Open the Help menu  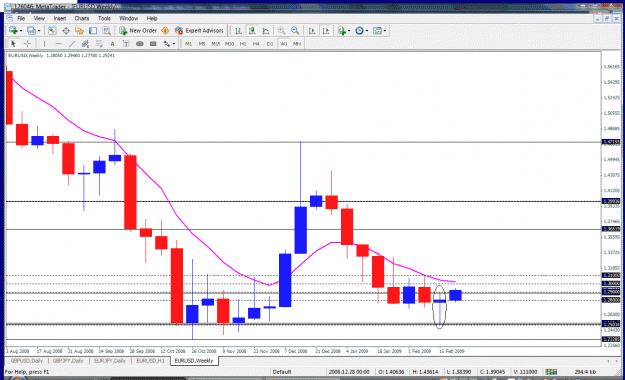coord(152,18)
